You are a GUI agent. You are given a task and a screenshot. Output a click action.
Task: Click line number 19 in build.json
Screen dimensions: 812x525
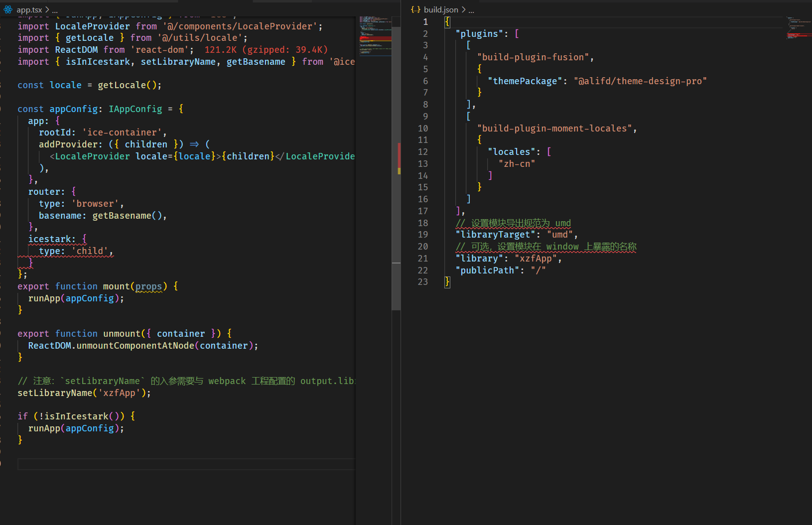click(x=422, y=235)
